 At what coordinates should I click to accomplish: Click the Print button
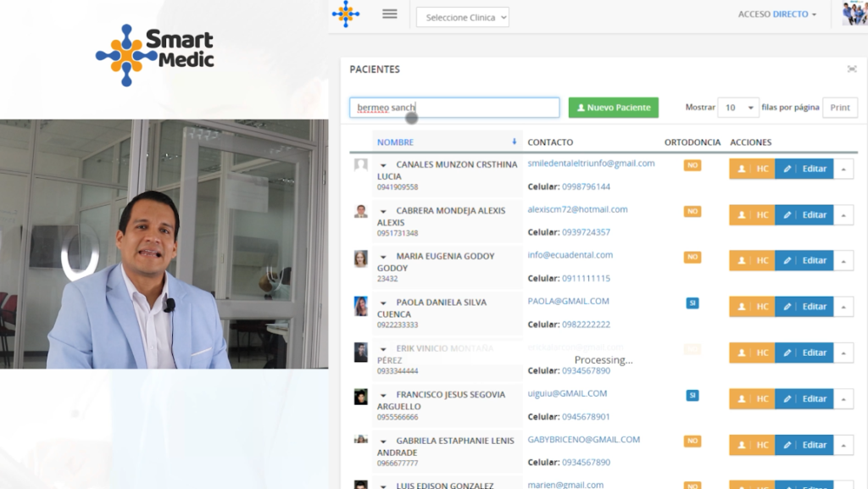pyautogui.click(x=840, y=108)
